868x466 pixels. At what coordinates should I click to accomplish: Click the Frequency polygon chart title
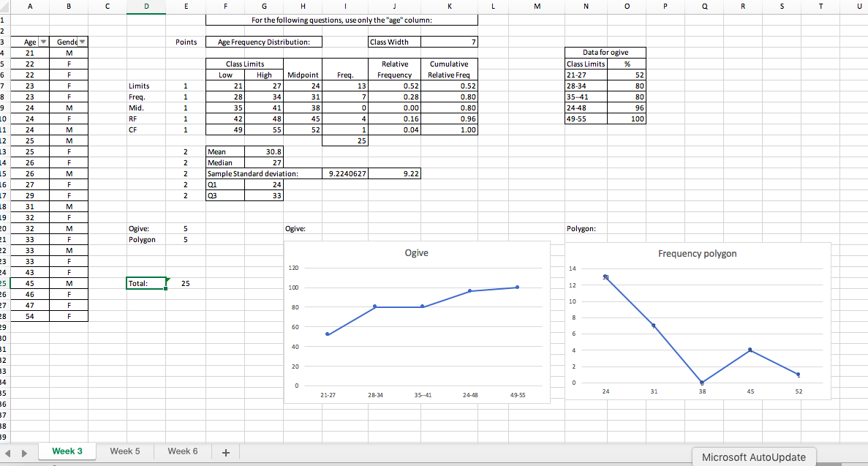pos(696,254)
